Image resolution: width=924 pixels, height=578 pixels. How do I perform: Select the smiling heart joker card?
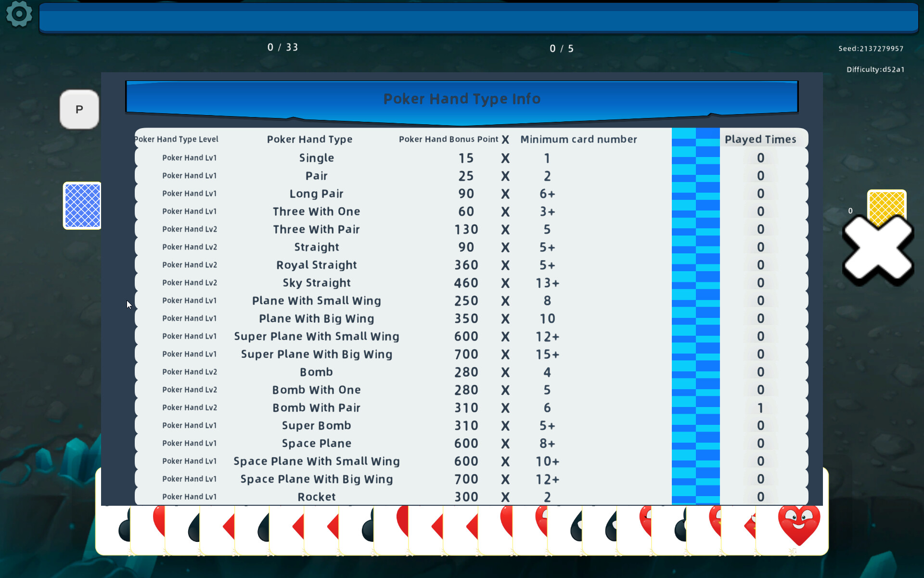(799, 525)
